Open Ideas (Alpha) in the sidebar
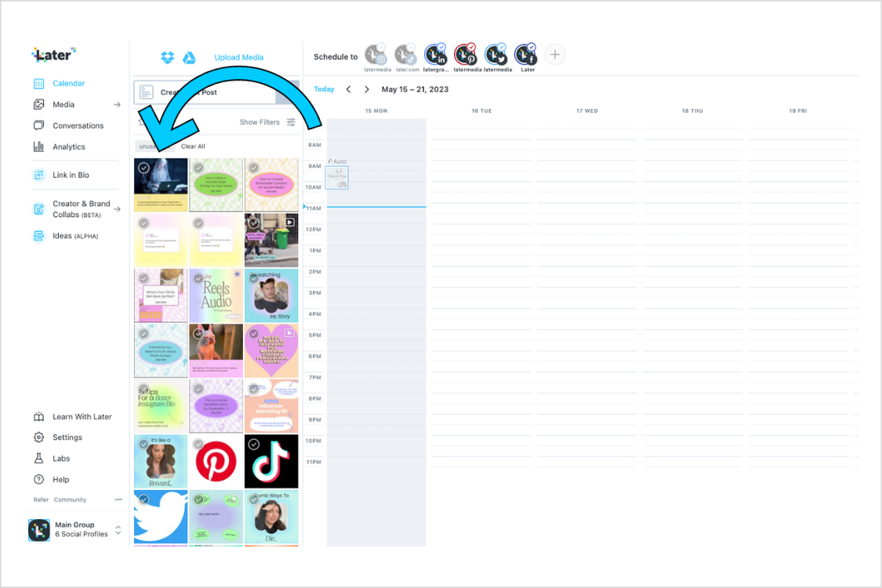Viewport: 882px width, 588px height. point(75,236)
